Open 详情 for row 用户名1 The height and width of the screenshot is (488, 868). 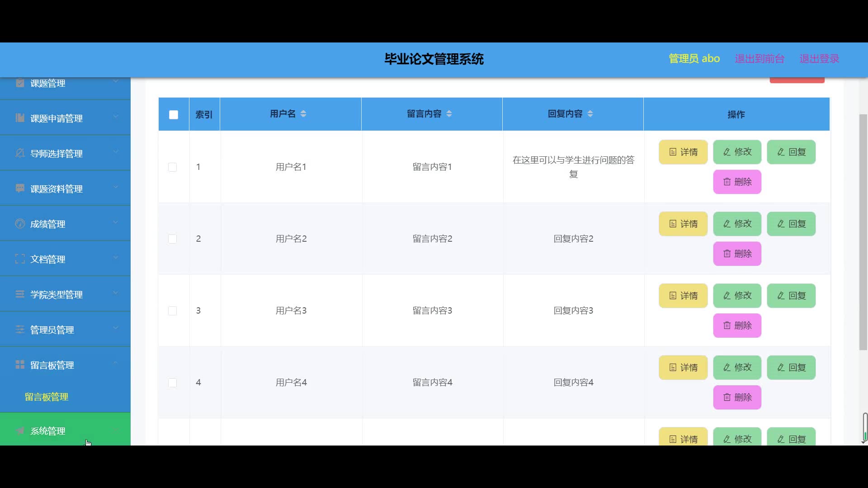pyautogui.click(x=683, y=152)
